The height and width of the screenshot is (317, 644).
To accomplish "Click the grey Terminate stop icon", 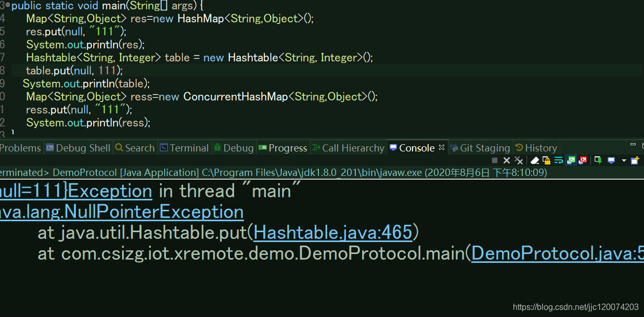I will [x=495, y=160].
